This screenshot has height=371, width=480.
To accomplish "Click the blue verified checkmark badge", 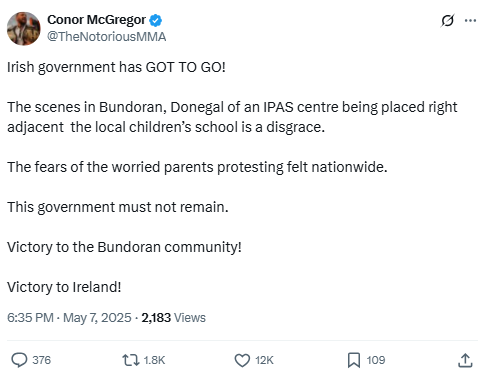I will [155, 20].
